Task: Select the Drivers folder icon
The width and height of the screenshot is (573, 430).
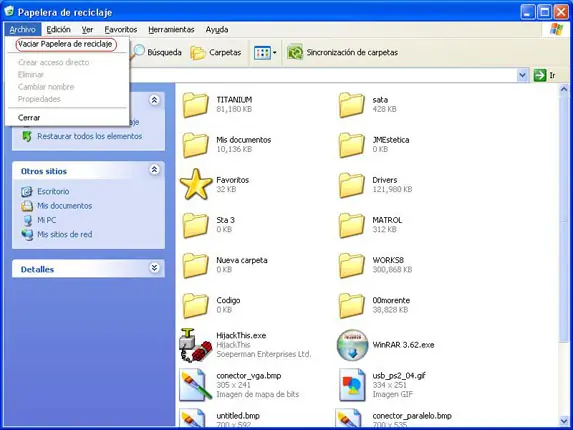Action: click(351, 185)
